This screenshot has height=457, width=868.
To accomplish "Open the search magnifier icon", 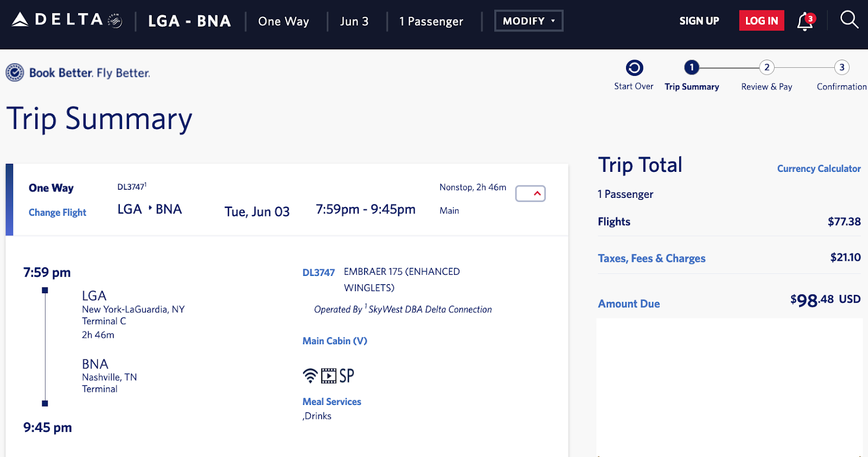I will tap(849, 20).
